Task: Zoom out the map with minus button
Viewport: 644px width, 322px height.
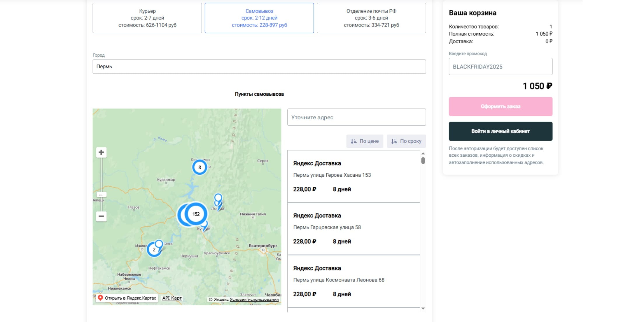Action: click(x=101, y=216)
